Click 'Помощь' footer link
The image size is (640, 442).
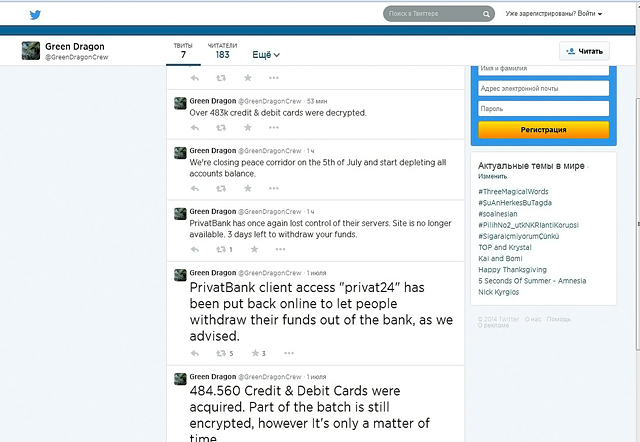coord(558,319)
